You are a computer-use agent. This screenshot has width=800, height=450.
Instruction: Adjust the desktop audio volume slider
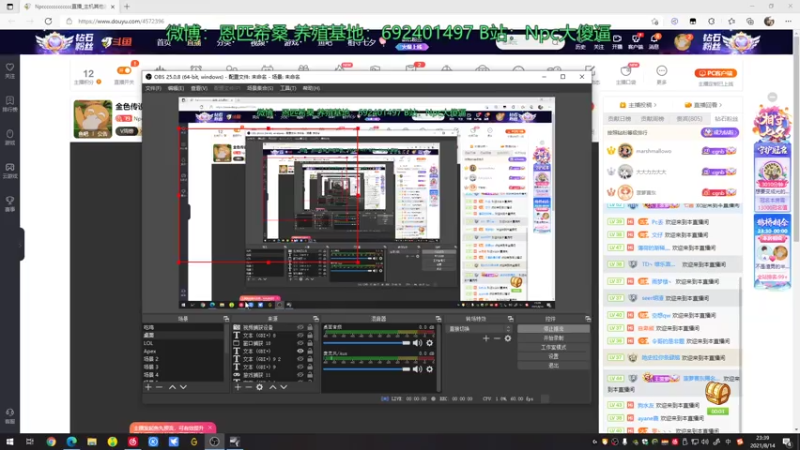[366, 343]
